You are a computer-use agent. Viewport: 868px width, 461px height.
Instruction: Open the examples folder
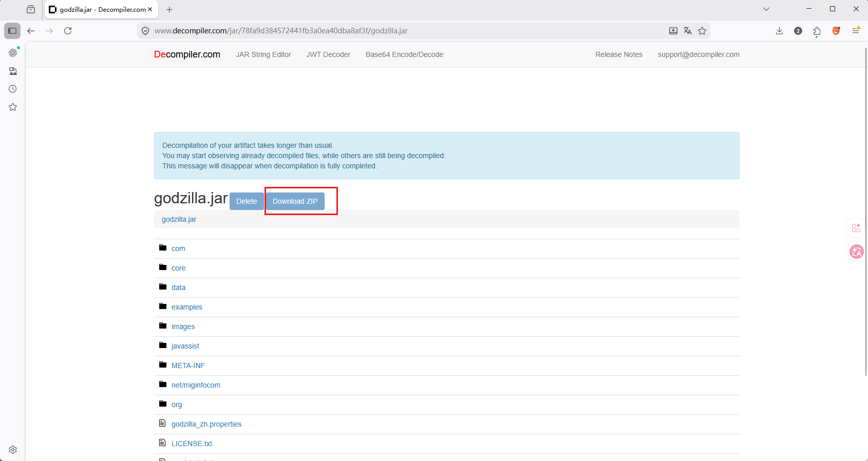click(x=187, y=307)
